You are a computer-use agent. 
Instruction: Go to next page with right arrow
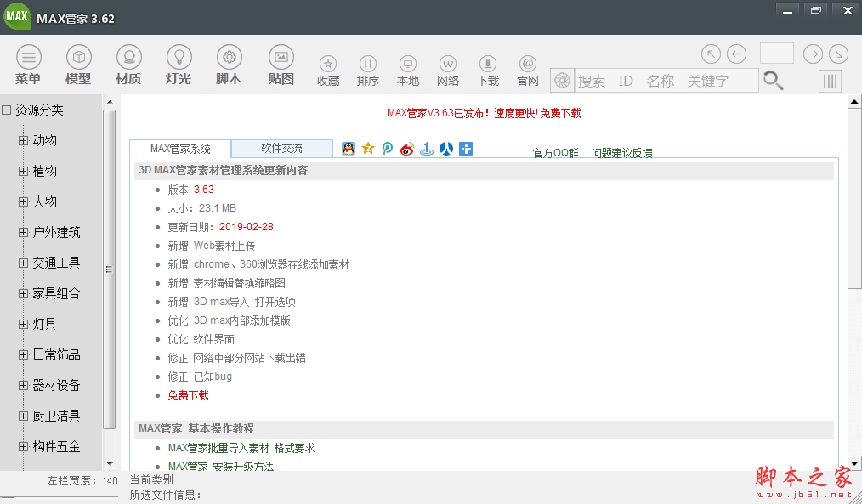[x=813, y=54]
